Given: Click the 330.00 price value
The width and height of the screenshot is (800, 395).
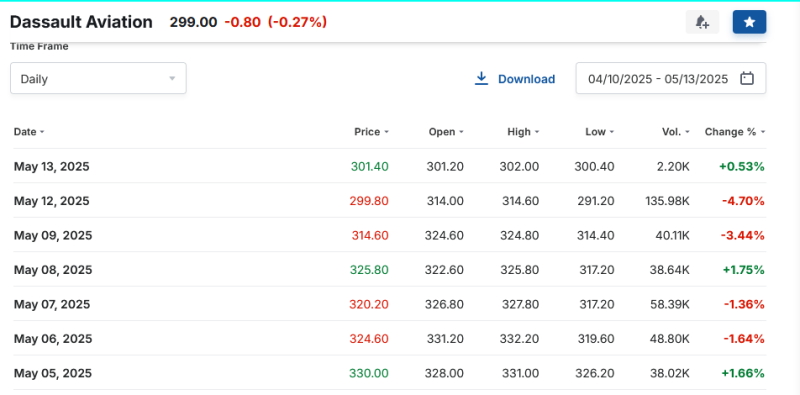Looking at the screenshot, I should [369, 374].
